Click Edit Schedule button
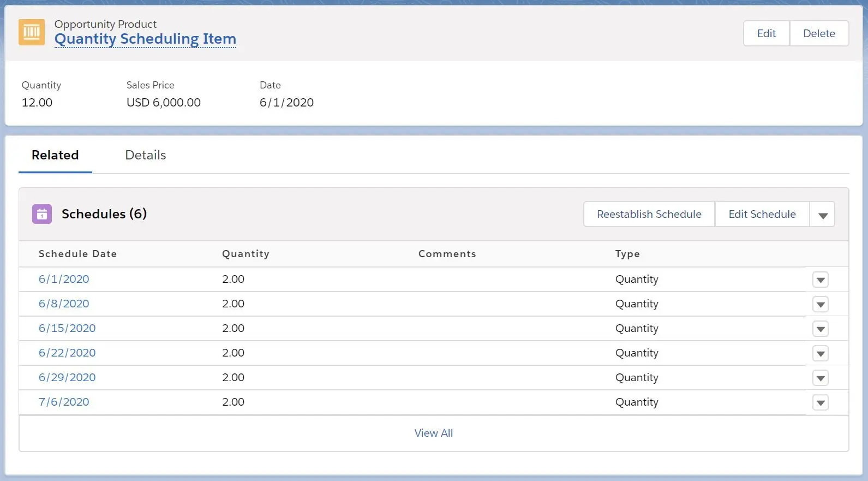The height and width of the screenshot is (481, 868). coord(762,214)
